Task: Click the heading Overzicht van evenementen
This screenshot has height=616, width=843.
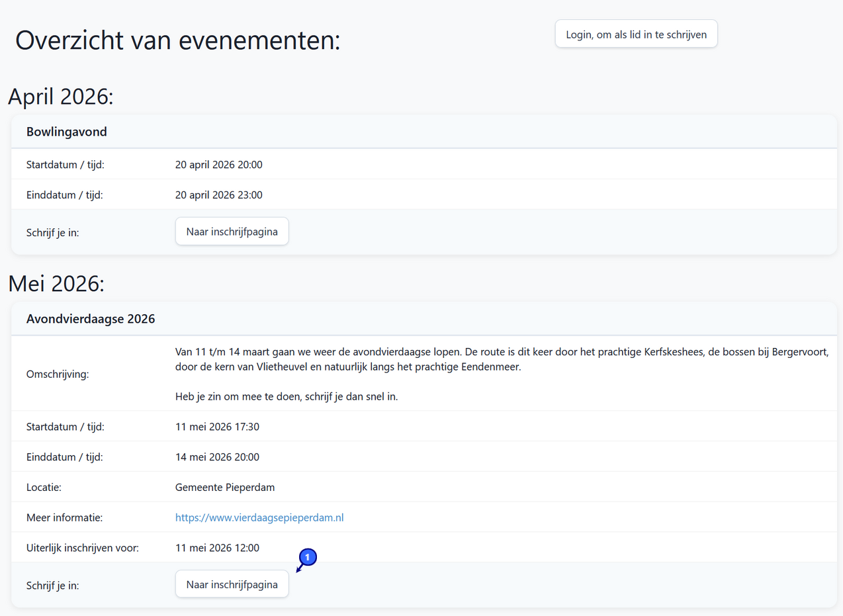Action: pyautogui.click(x=177, y=41)
